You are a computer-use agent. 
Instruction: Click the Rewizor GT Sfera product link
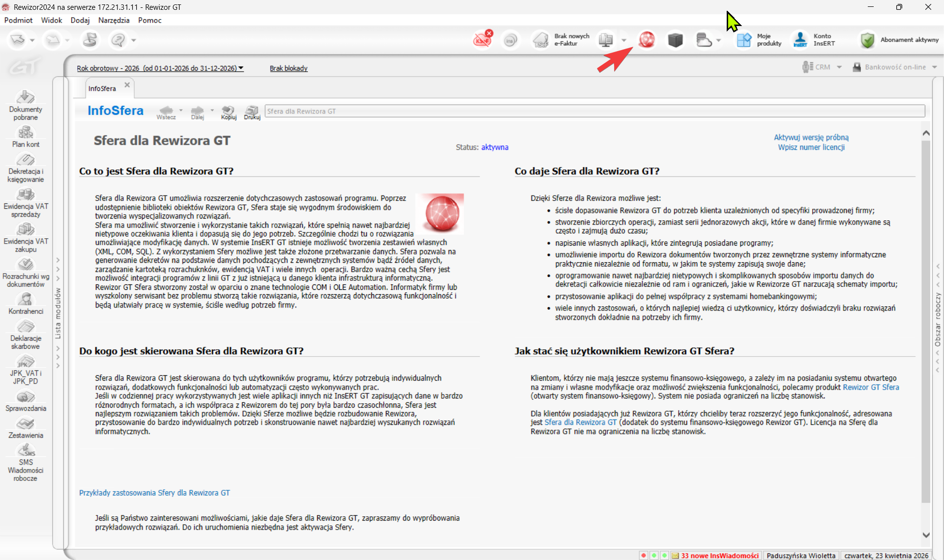871,387
